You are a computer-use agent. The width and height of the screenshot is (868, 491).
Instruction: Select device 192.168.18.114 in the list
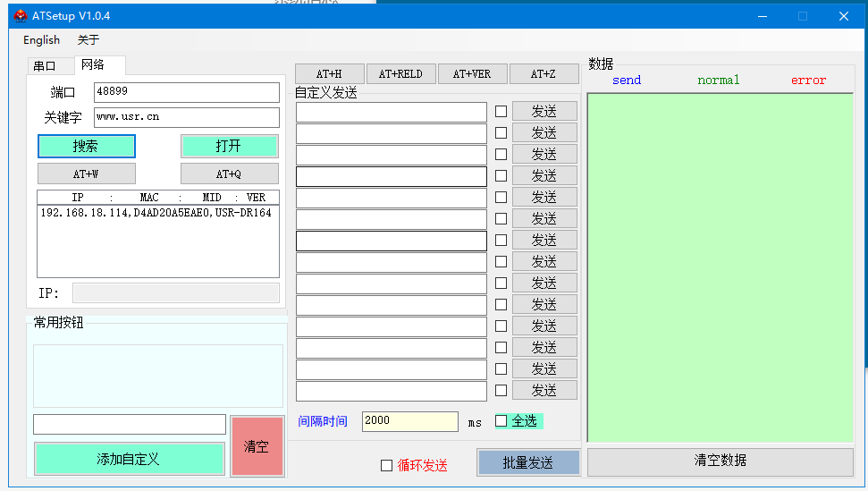(156, 213)
